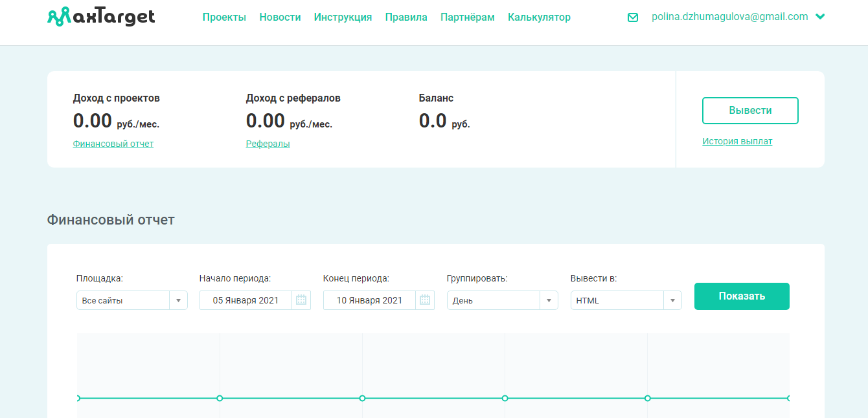The image size is (868, 418).
Task: Open the Проекты menu item
Action: pyautogui.click(x=224, y=17)
